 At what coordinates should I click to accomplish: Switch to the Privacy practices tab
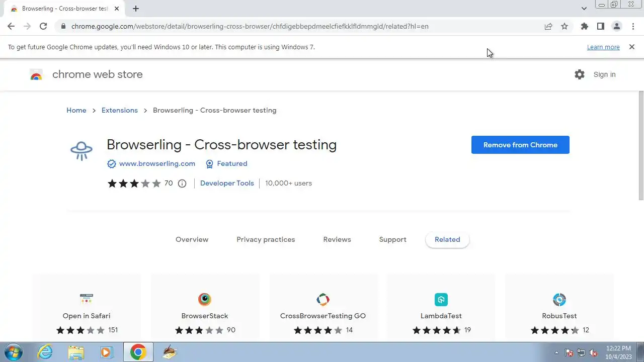point(266,239)
